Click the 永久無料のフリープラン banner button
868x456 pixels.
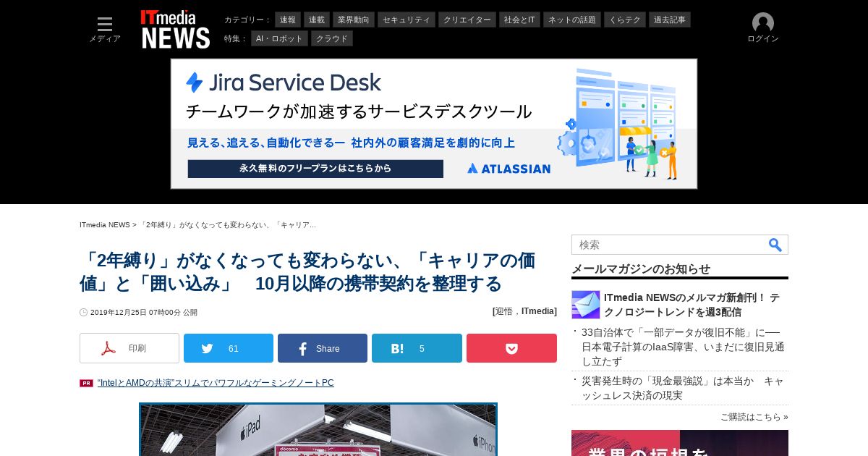point(315,169)
